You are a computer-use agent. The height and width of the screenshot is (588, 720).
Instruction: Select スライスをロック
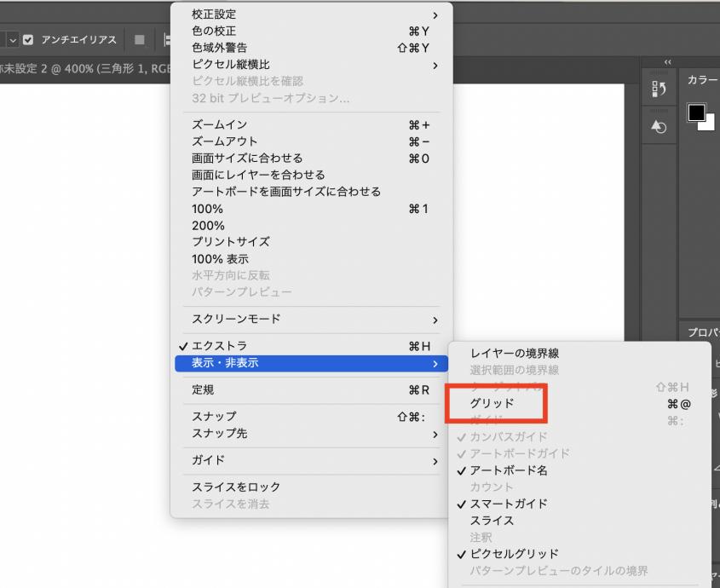(311, 487)
